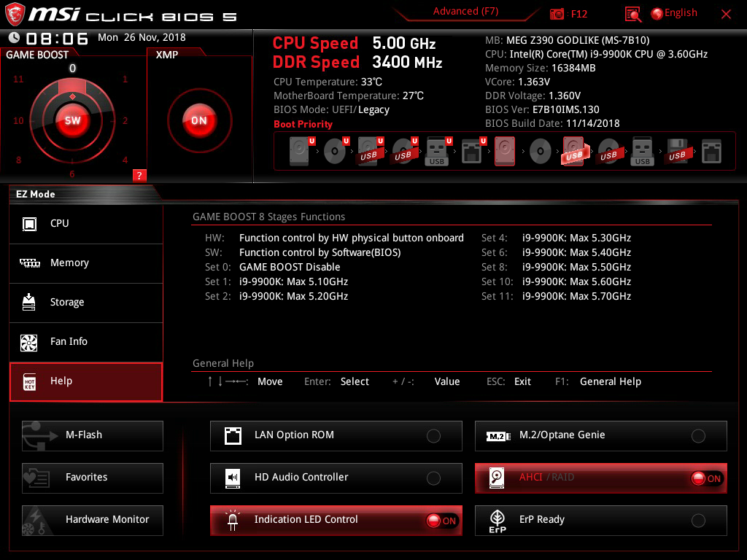This screenshot has height=560, width=747.
Task: Switch to Advanced (F7) mode
Action: pyautogui.click(x=465, y=12)
